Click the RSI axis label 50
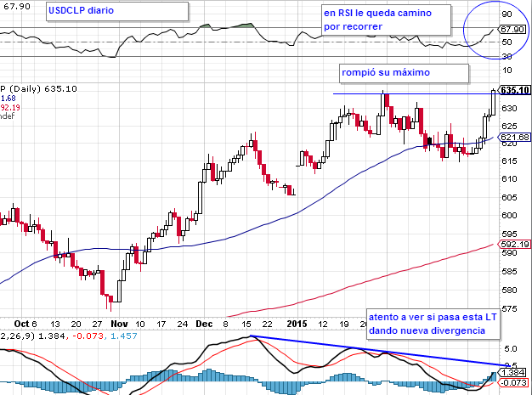Image resolution: width=532 pixels, height=395 pixels. coord(507,42)
